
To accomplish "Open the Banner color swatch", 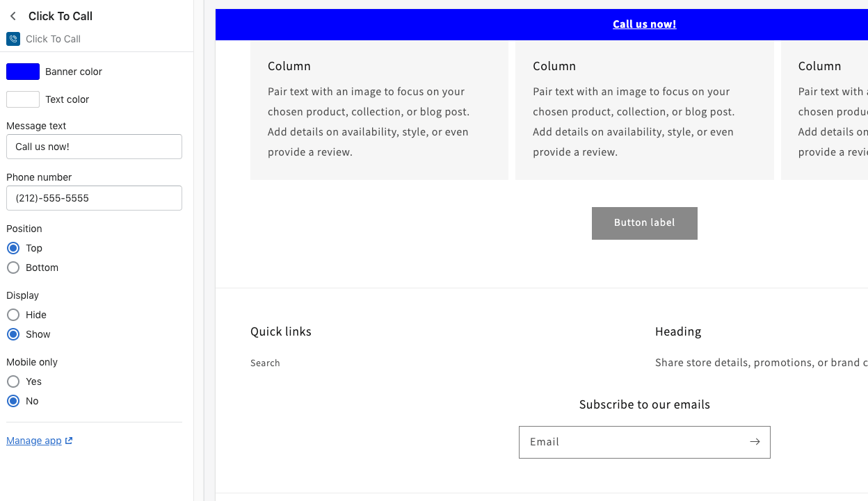I will pos(22,71).
